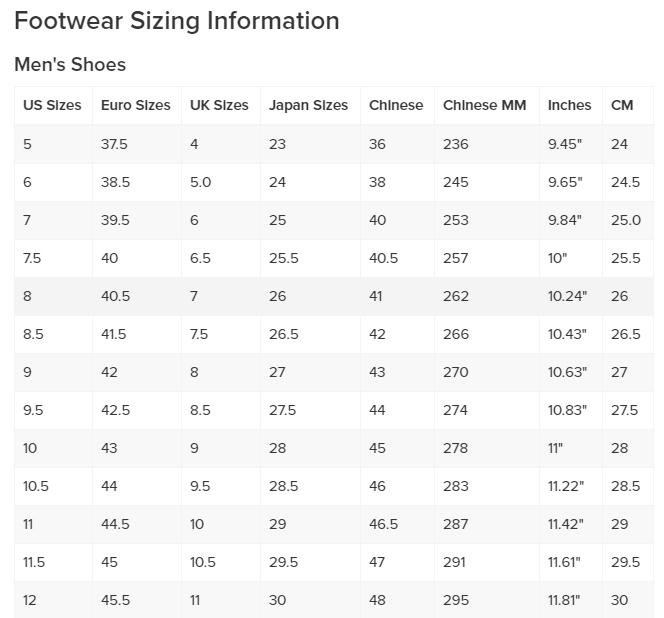664x618 pixels.
Task: Select the Euro size 41.5 cell
Action: click(x=114, y=334)
